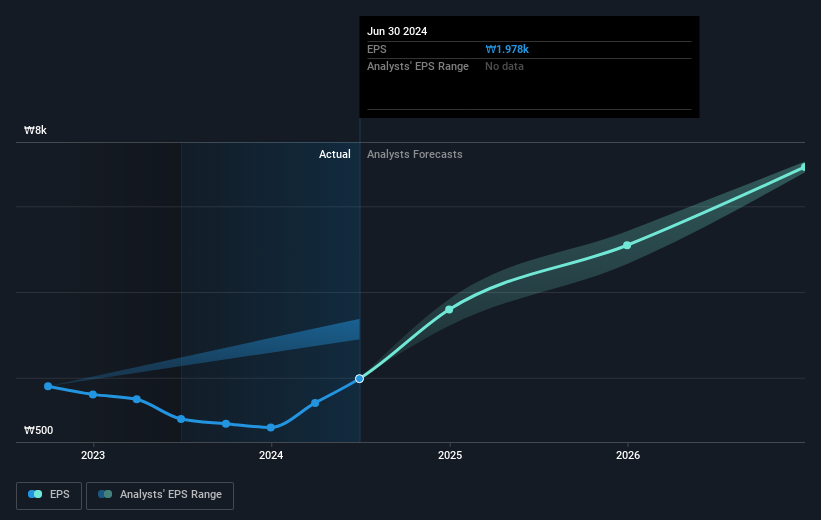Toggle the EPS legend button
This screenshot has width=821, height=520.
point(49,495)
